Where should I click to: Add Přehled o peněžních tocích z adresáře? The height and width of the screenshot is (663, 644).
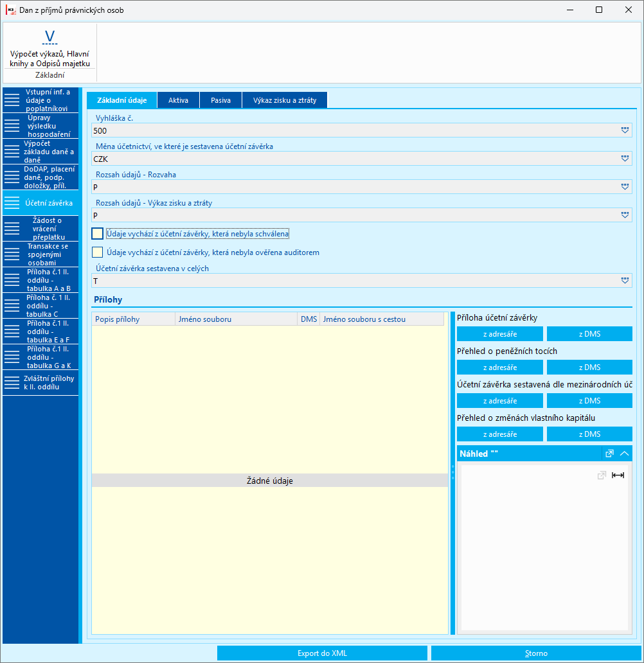pyautogui.click(x=500, y=367)
